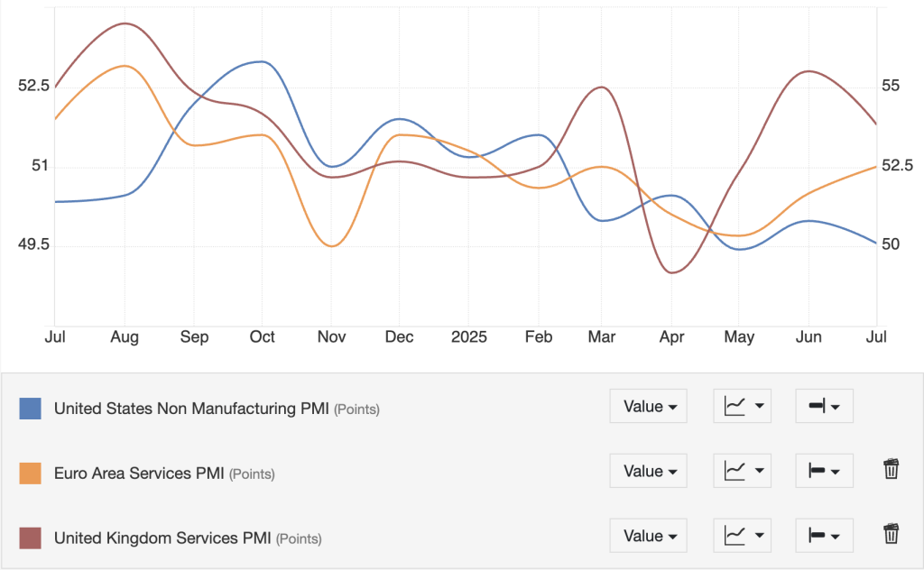Click United Kingdom Services PMI label

tap(162, 538)
